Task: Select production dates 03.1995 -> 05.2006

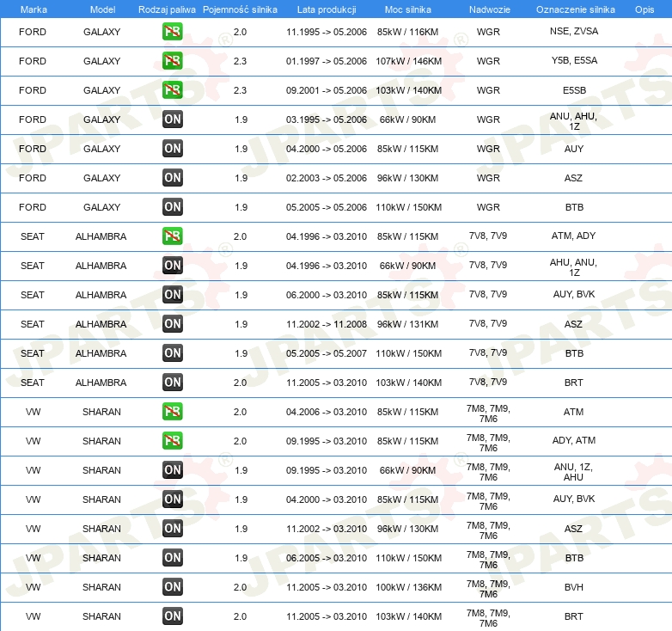Action: tap(327, 119)
